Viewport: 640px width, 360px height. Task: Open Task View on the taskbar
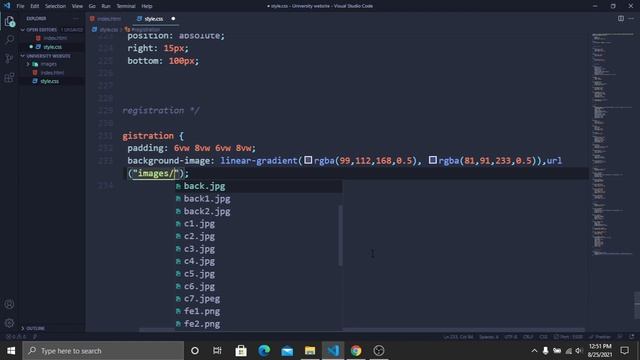tap(217, 351)
